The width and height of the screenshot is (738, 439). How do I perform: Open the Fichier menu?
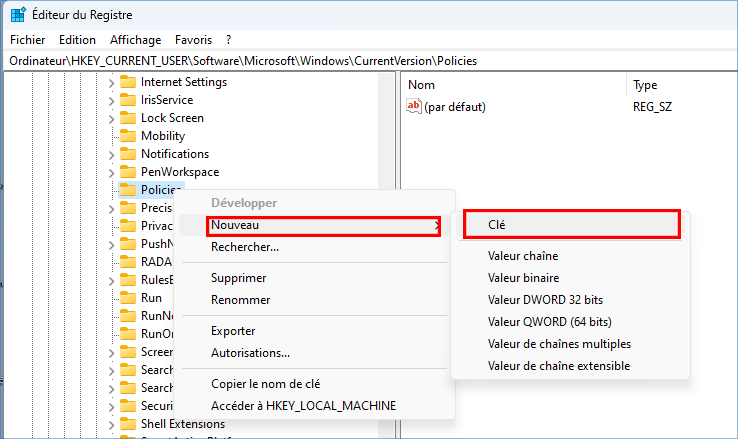point(28,40)
